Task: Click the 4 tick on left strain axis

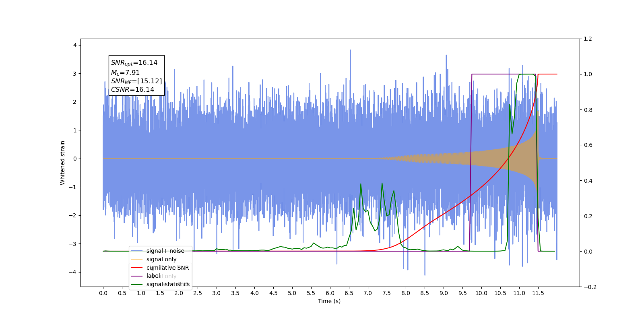Action: [75, 45]
